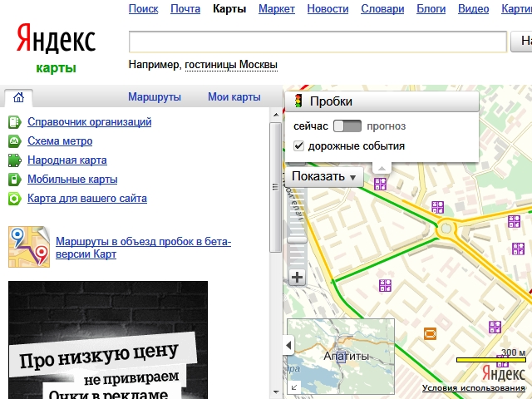Open Справочник организаций link
Screen dimensions: 532x399
click(x=89, y=122)
